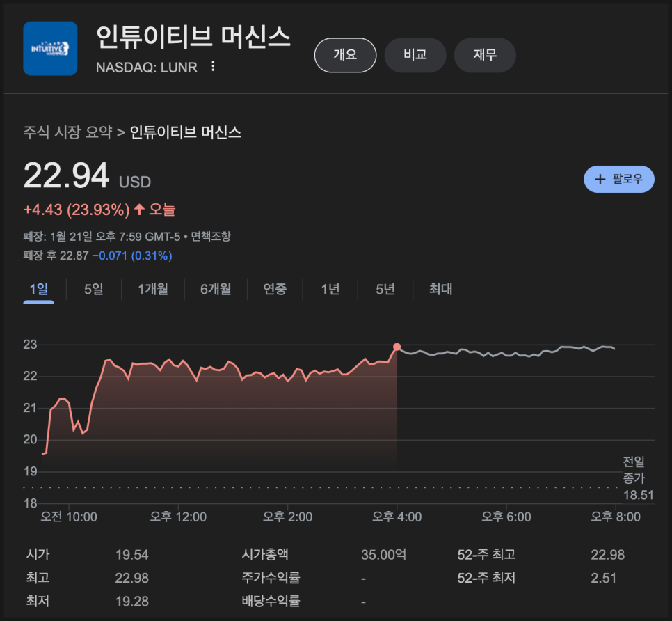Click the 시가 value 19.54
The image size is (672, 621).
coord(131,555)
